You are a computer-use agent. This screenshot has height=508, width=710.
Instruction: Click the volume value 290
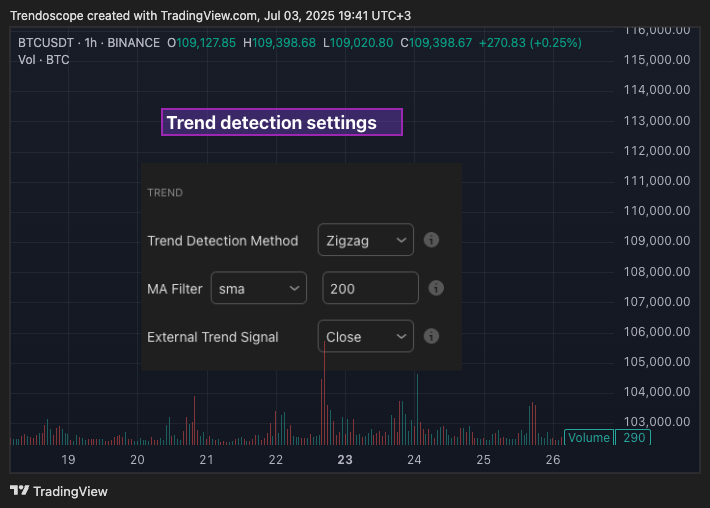(633, 437)
